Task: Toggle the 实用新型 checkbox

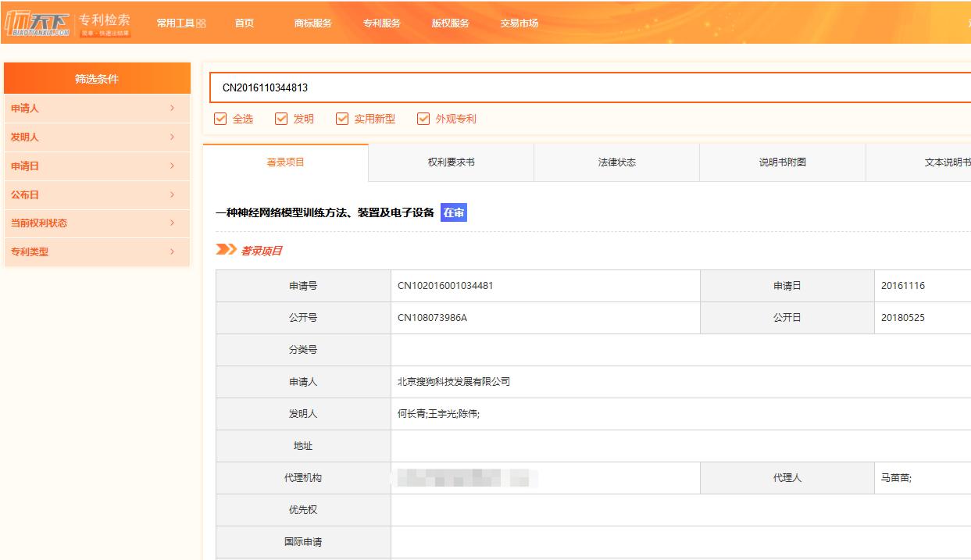Action: [341, 118]
